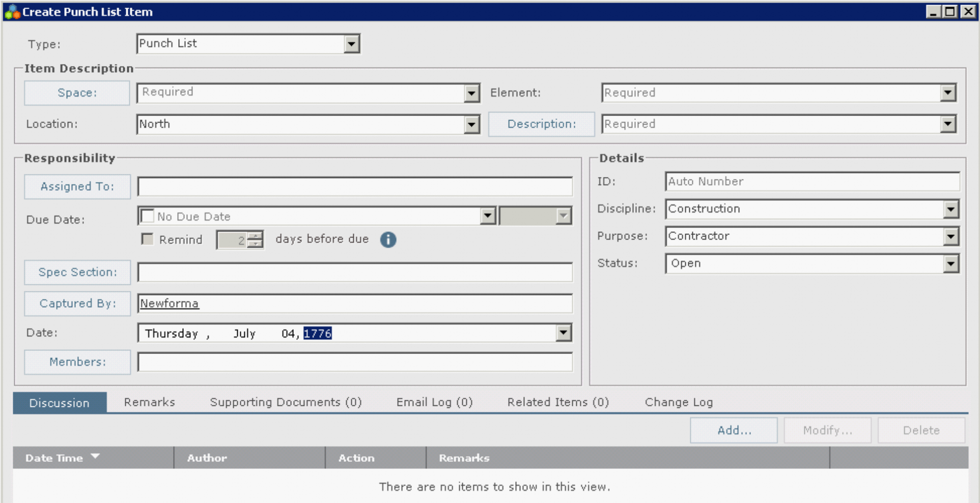980x503 pixels.
Task: Check the No Due Date checkbox
Action: 147,216
